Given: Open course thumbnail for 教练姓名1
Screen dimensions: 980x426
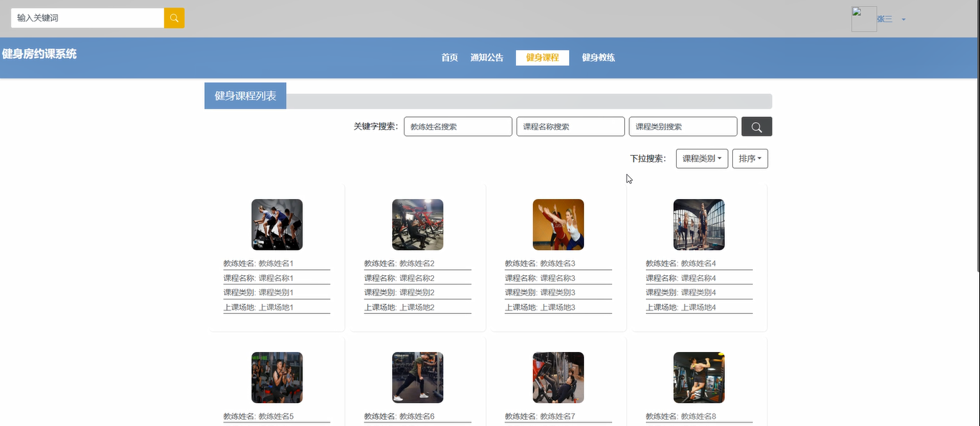Looking at the screenshot, I should [x=277, y=225].
